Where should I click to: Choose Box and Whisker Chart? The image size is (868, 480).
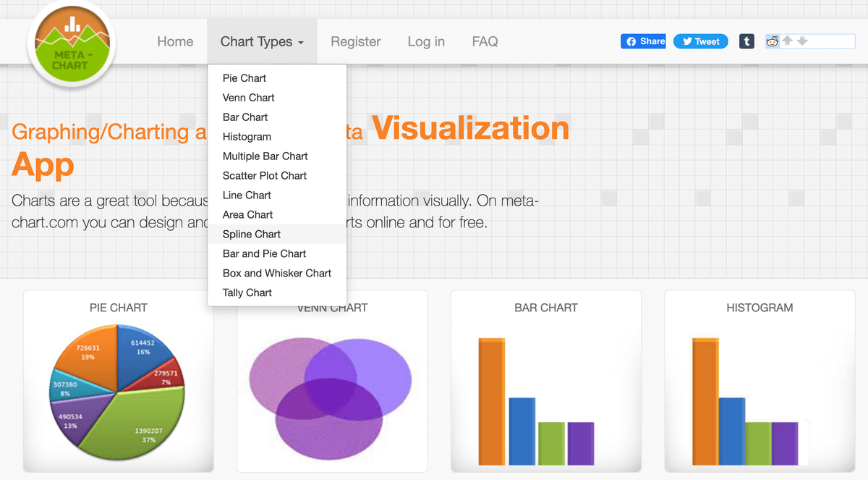point(277,273)
